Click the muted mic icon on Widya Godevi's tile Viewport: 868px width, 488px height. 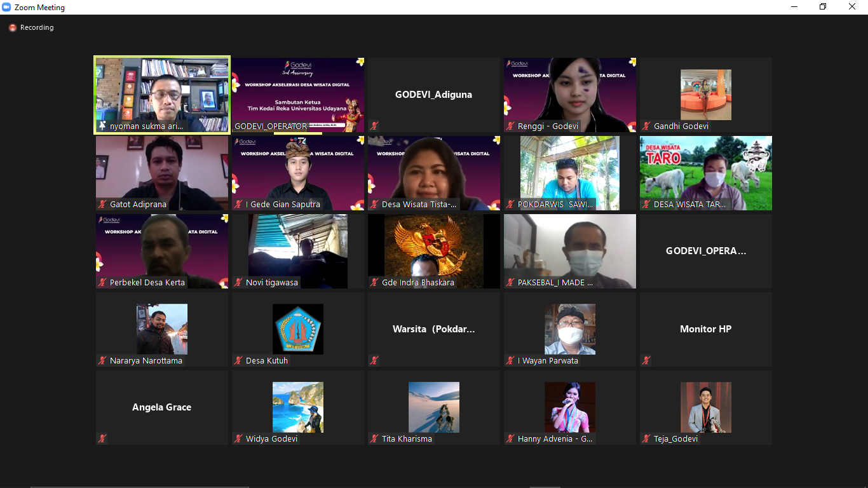[x=238, y=438]
